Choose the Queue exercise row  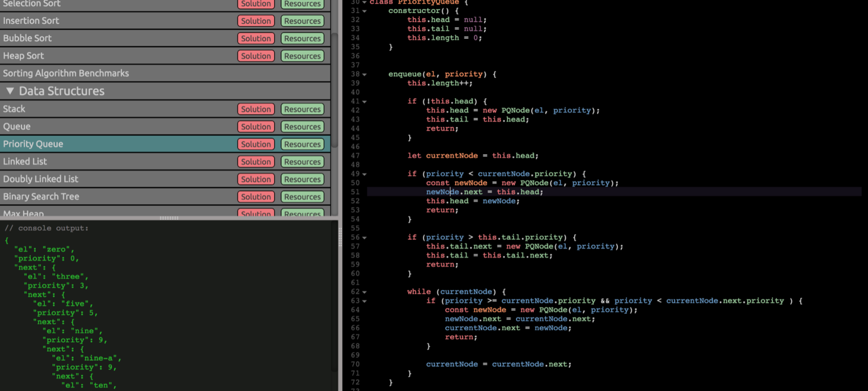coord(165,126)
